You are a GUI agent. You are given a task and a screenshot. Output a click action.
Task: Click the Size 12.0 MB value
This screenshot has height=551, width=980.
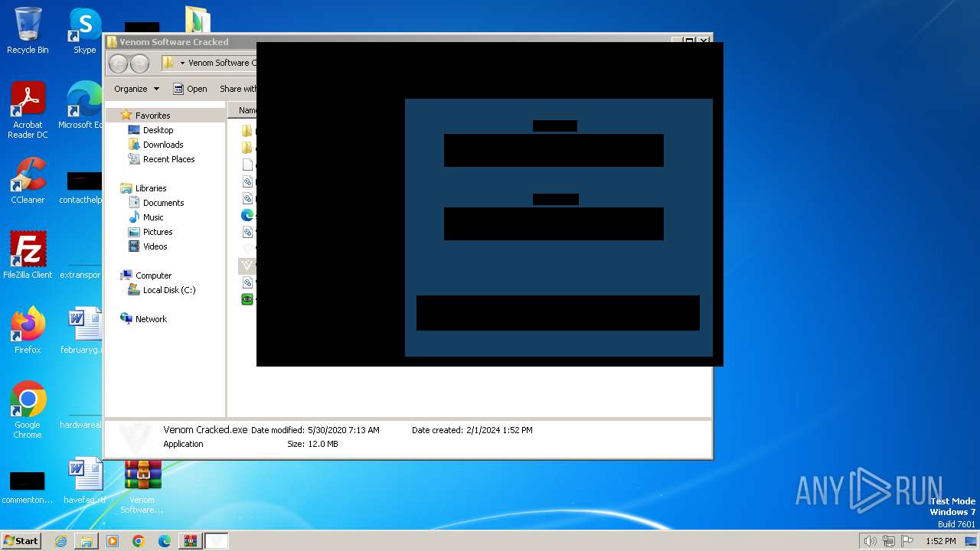[322, 444]
